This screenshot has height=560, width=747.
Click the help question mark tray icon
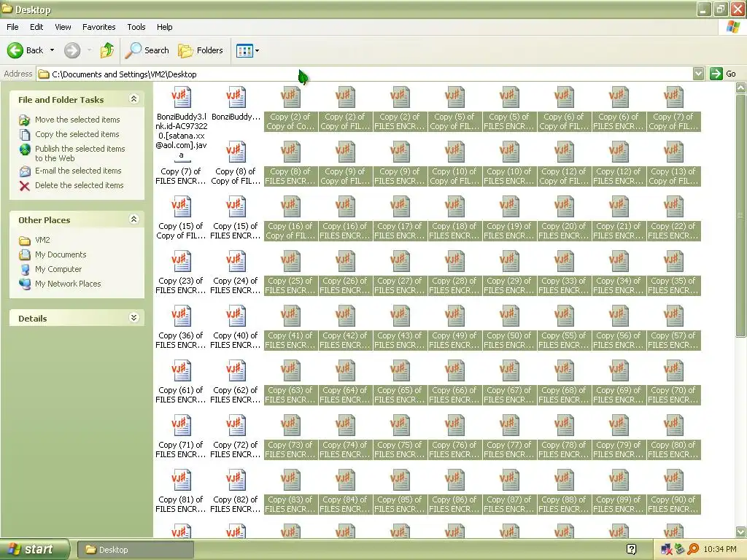pyautogui.click(x=631, y=550)
